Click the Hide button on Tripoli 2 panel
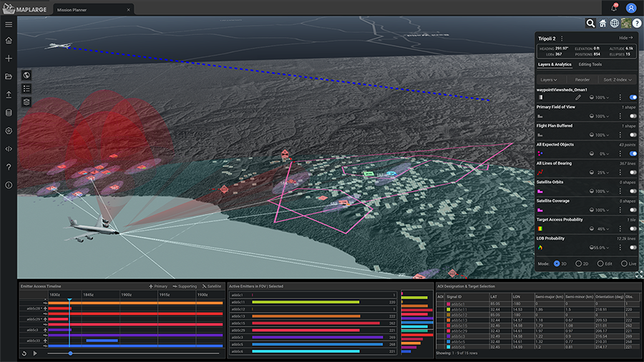The image size is (644, 362). (626, 38)
